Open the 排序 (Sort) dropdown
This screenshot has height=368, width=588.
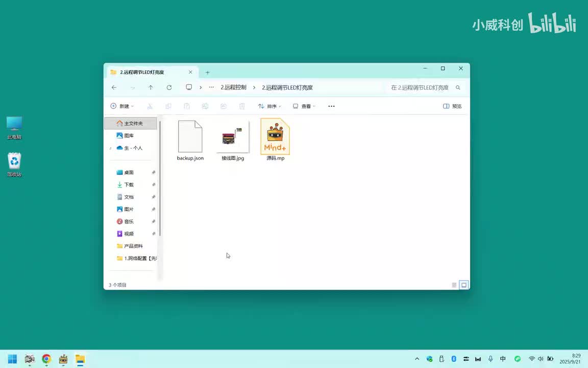[269, 106]
